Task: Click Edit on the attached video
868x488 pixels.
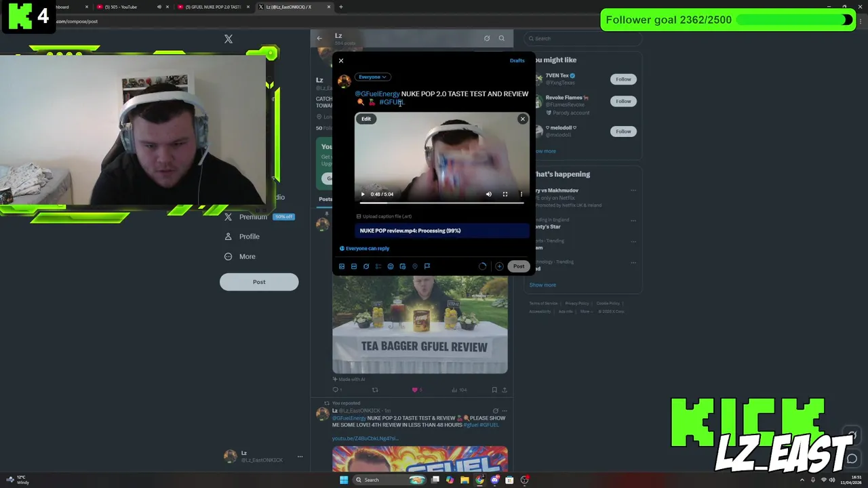Action: (x=366, y=119)
